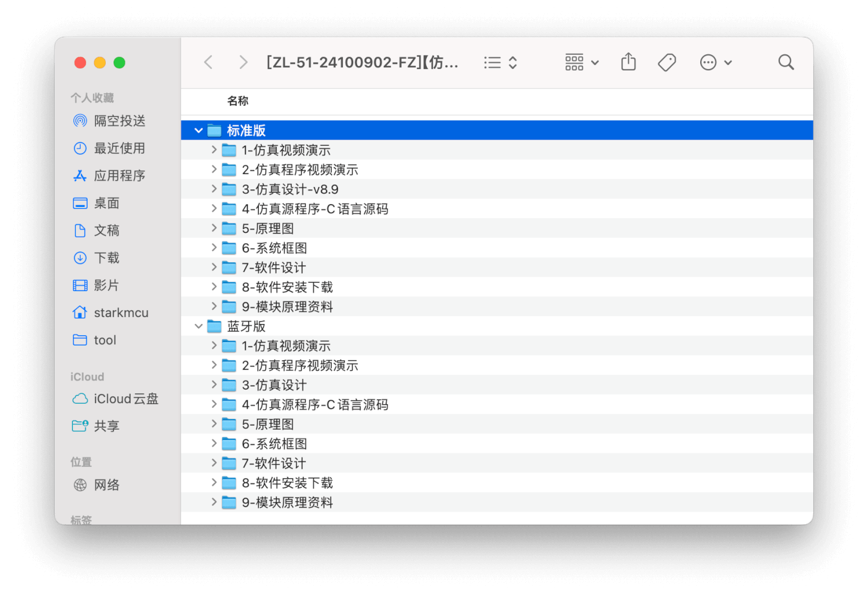Screen dimensions: 868x597
Task: Open tool folder in sidebar
Action: 94,340
